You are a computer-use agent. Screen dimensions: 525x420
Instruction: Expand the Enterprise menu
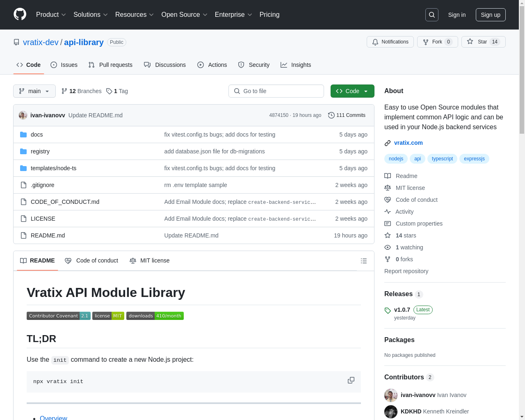pyautogui.click(x=233, y=15)
